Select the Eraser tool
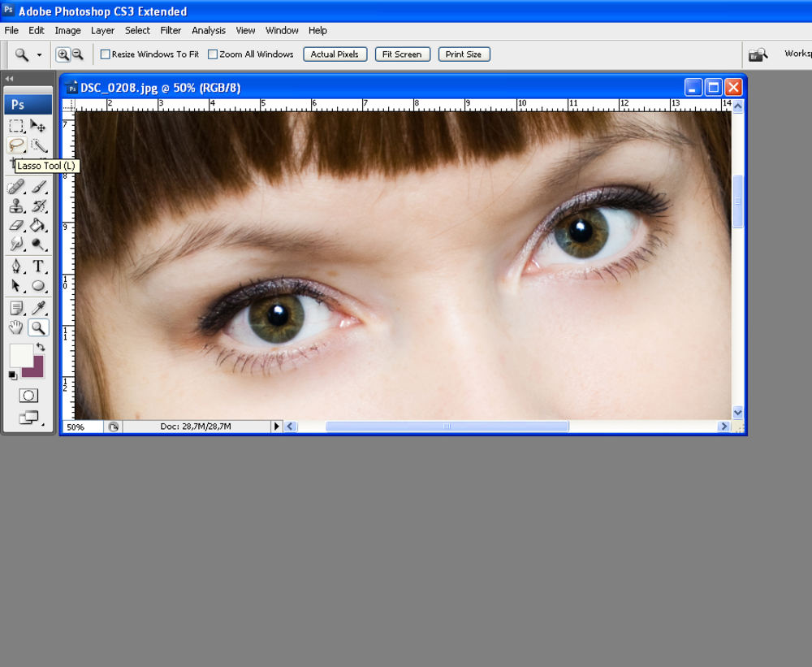The width and height of the screenshot is (812, 667). coord(16,225)
